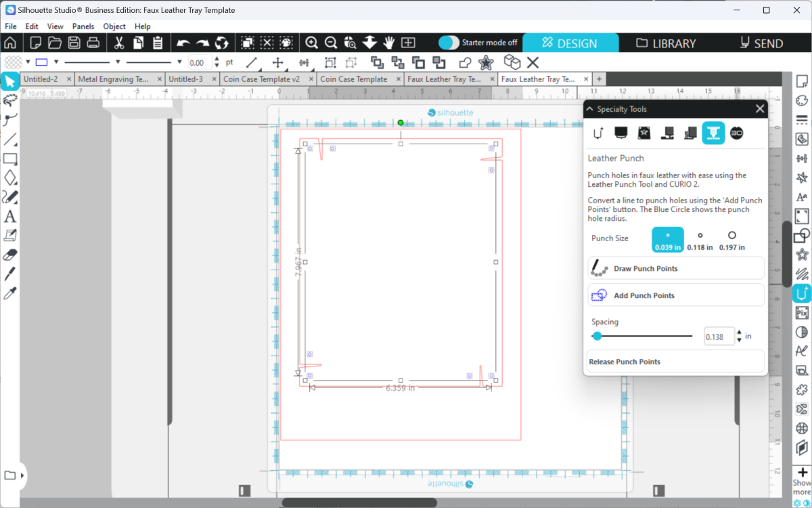Image resolution: width=812 pixels, height=508 pixels.
Task: Select 0.039 in punch size
Action: [x=668, y=240]
